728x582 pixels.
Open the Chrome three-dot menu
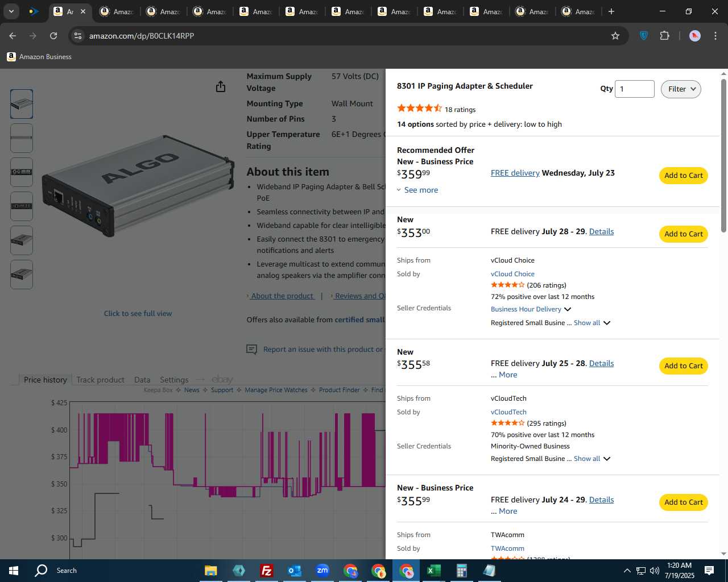pos(715,36)
